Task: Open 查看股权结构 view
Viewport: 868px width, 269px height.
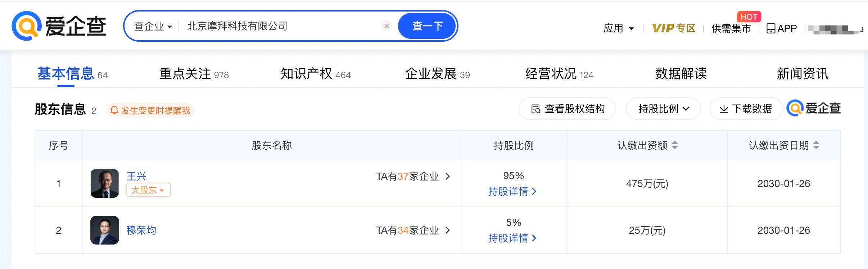Action: click(x=567, y=109)
